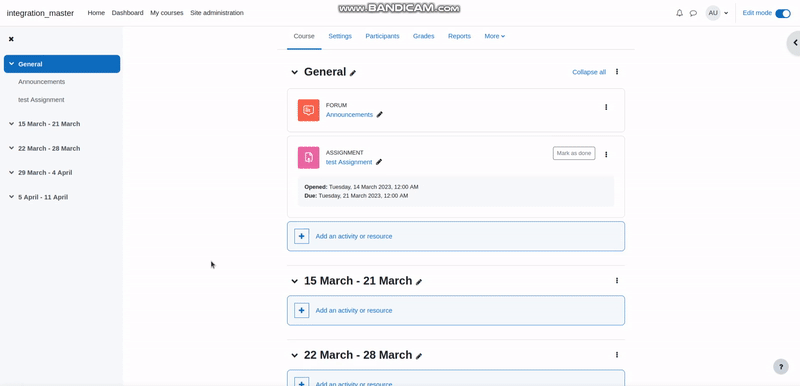This screenshot has height=386, width=800.
Task: Open 15 March - 21 March section menu
Action: click(x=616, y=280)
